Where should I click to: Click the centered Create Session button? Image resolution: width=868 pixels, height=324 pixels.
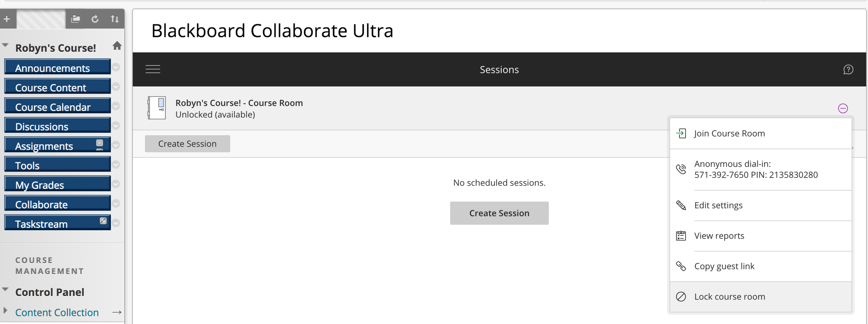pos(499,213)
